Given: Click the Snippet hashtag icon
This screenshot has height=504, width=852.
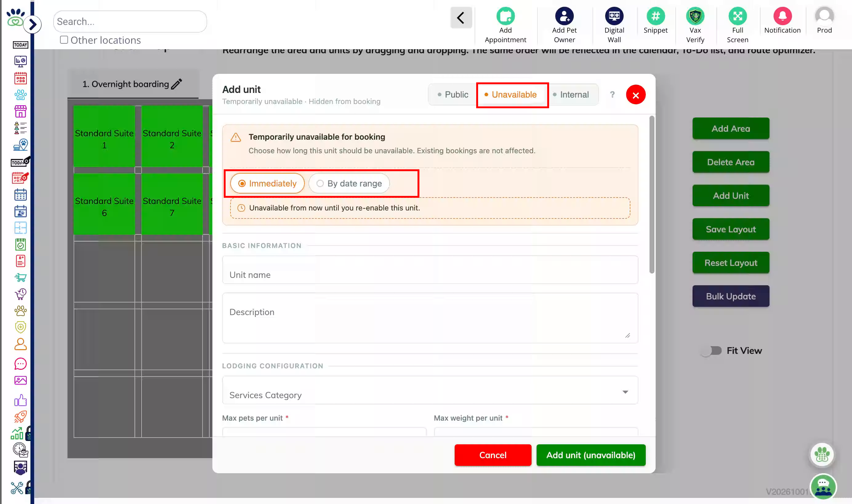Looking at the screenshot, I should (655, 16).
